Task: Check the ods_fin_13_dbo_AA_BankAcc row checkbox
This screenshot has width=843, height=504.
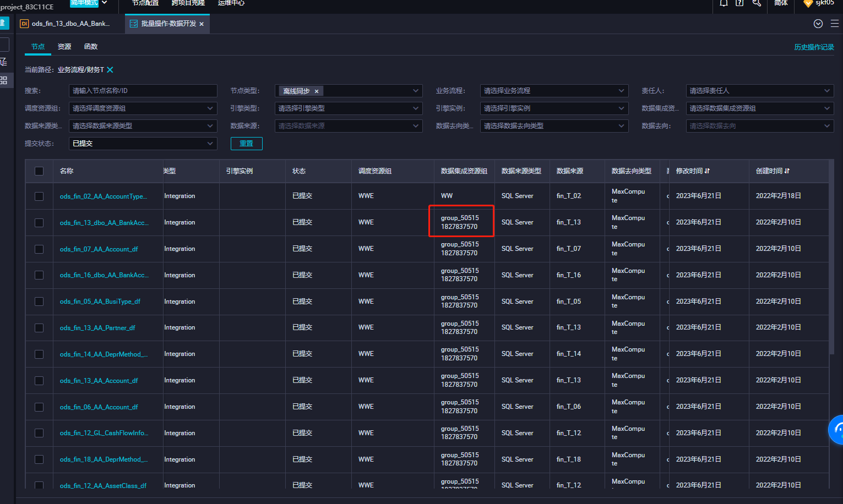Action: [39, 223]
